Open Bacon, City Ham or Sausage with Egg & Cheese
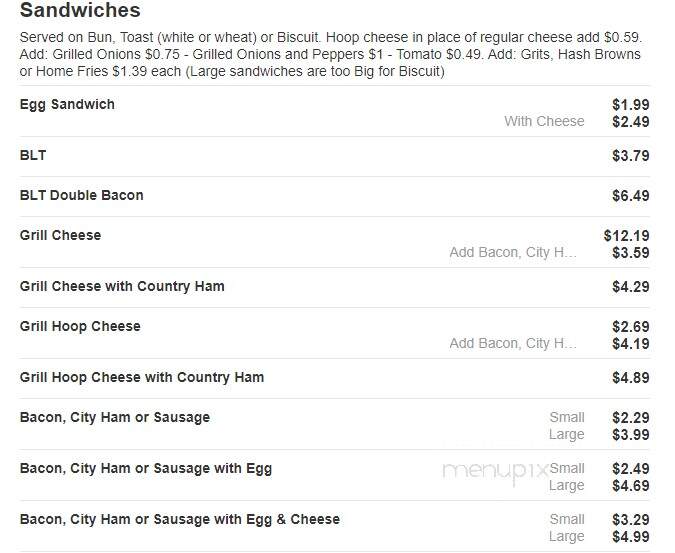The height and width of the screenshot is (553, 675). 180,519
